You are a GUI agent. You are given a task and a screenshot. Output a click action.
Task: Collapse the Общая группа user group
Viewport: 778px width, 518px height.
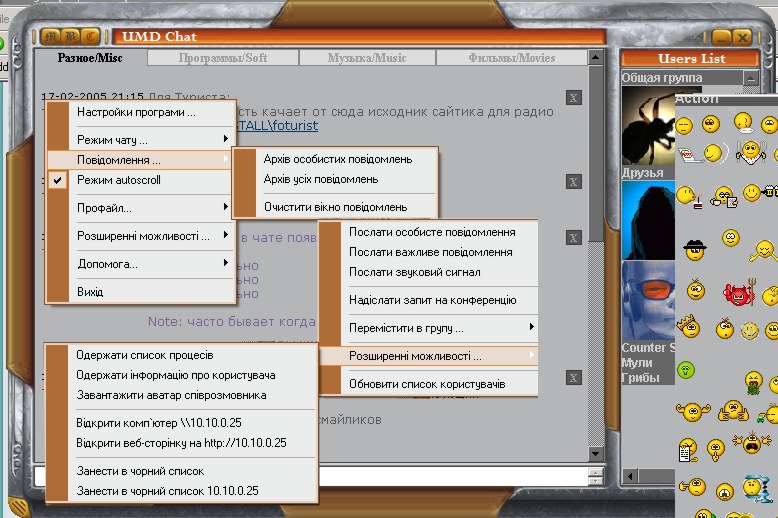tap(749, 78)
